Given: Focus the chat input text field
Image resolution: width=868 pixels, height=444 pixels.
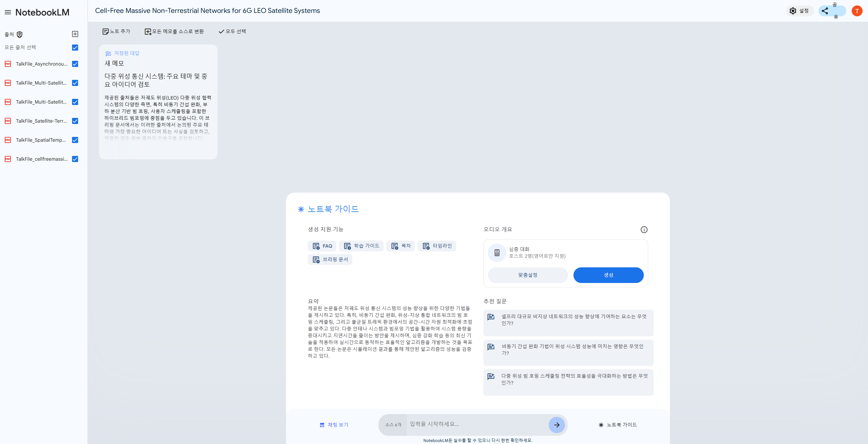Looking at the screenshot, I should [x=476, y=424].
